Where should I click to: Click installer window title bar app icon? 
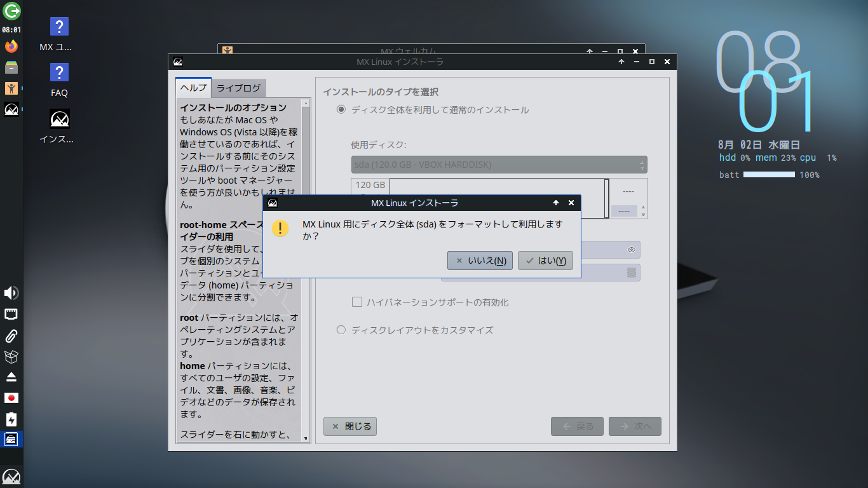pos(178,62)
